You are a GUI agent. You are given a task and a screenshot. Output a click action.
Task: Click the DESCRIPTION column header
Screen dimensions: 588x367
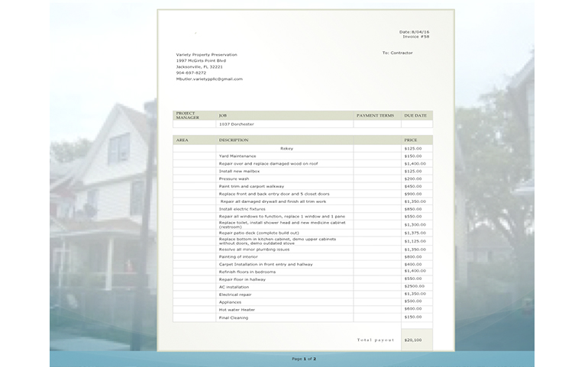pyautogui.click(x=233, y=140)
